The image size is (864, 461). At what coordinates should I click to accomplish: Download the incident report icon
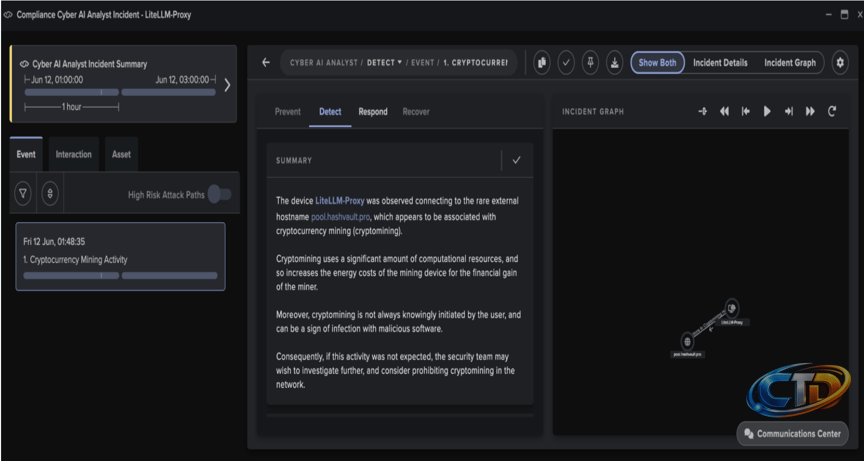(x=614, y=63)
